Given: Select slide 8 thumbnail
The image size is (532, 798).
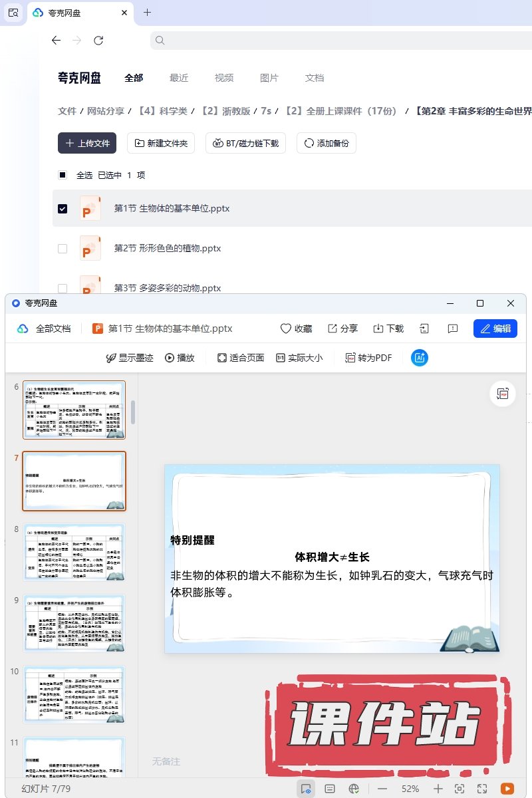Looking at the screenshot, I should point(74,553).
